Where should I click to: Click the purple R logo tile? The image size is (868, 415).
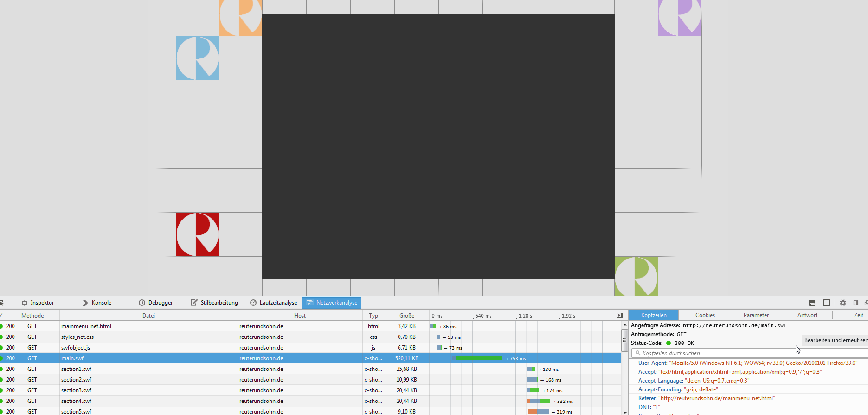680,18
